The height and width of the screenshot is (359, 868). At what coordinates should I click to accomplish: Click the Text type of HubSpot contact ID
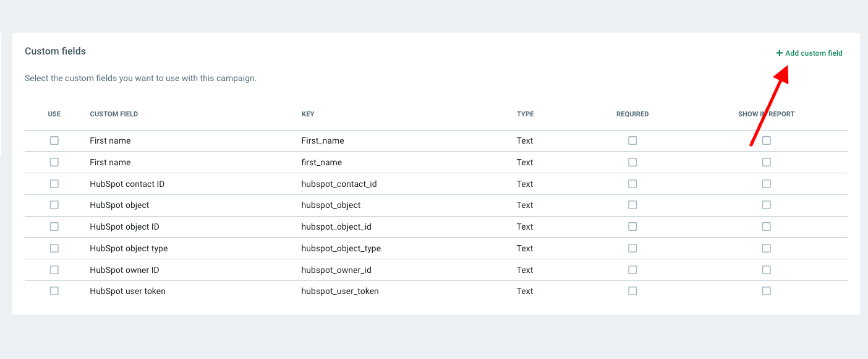pos(525,184)
